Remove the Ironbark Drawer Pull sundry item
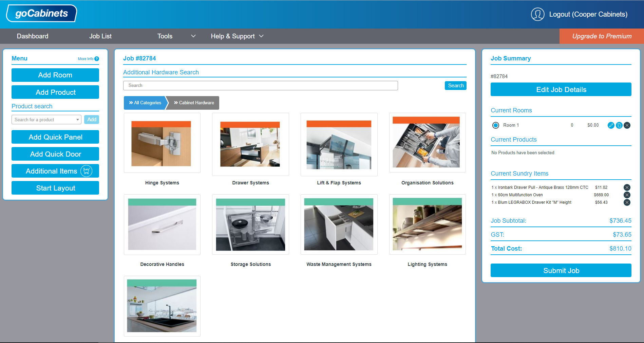 (x=627, y=187)
